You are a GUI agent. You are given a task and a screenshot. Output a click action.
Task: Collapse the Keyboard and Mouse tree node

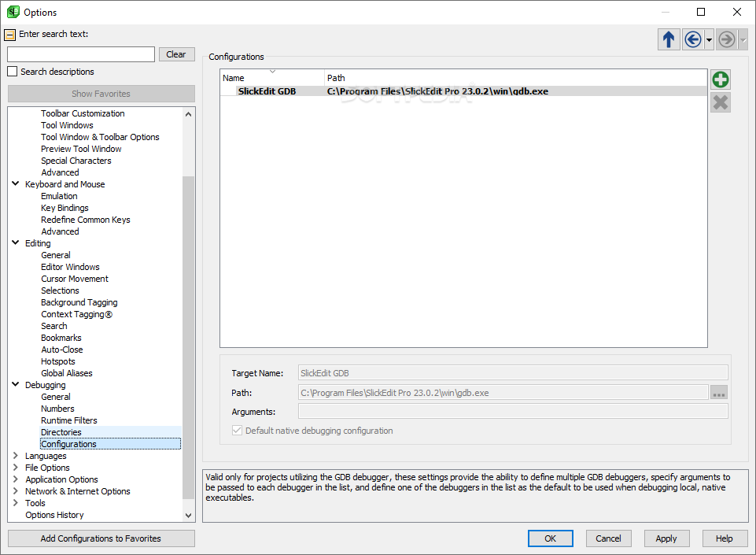[x=16, y=184]
